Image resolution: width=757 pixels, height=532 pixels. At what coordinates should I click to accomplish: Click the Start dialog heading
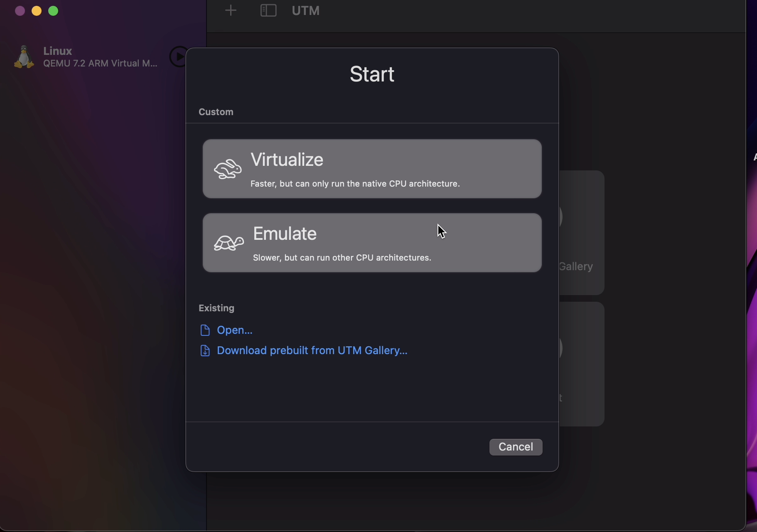point(372,74)
